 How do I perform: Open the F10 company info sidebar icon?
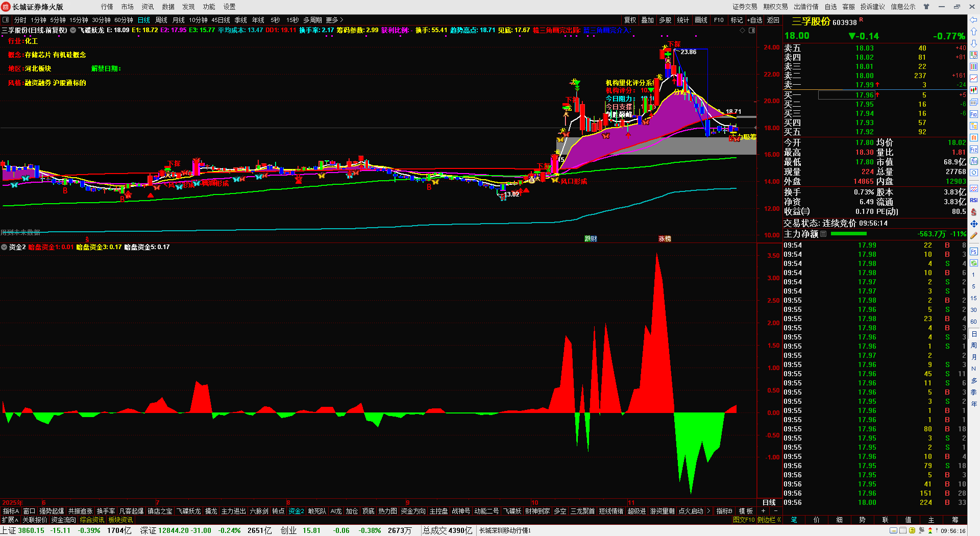(973, 114)
